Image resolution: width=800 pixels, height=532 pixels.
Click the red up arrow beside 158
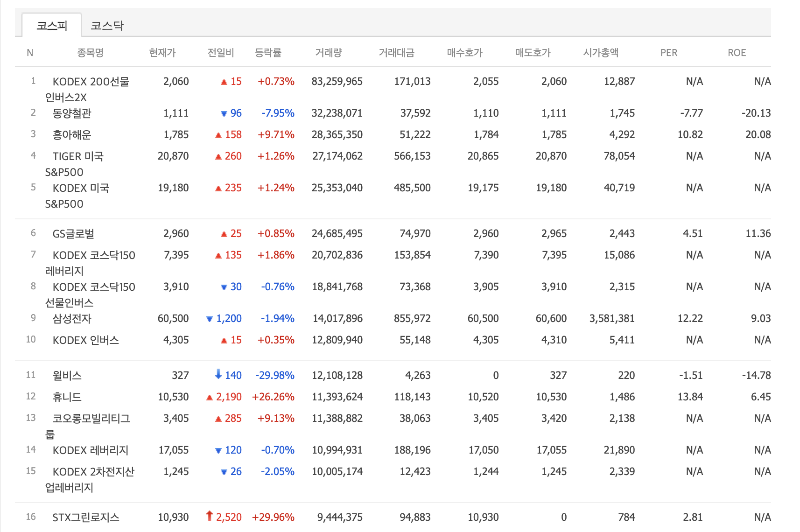(218, 135)
